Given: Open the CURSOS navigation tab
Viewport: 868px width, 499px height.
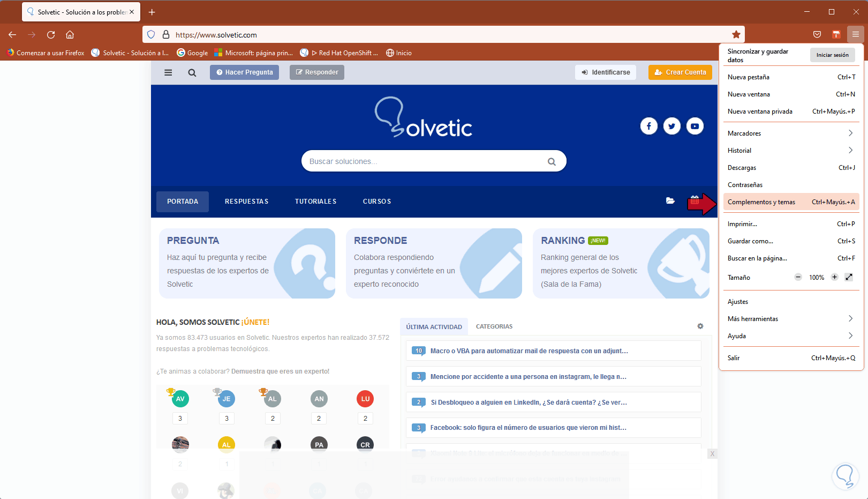Looking at the screenshot, I should pyautogui.click(x=377, y=202).
